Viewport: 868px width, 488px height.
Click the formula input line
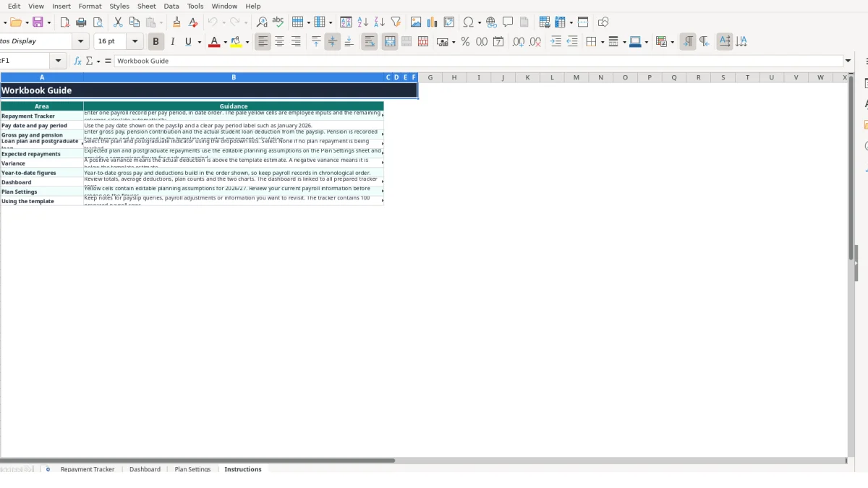tap(479, 61)
